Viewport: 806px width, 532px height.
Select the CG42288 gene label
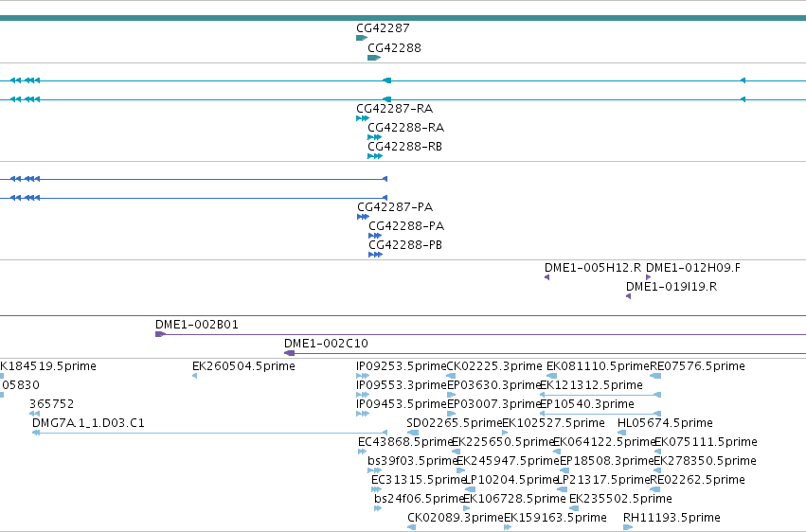tap(394, 47)
